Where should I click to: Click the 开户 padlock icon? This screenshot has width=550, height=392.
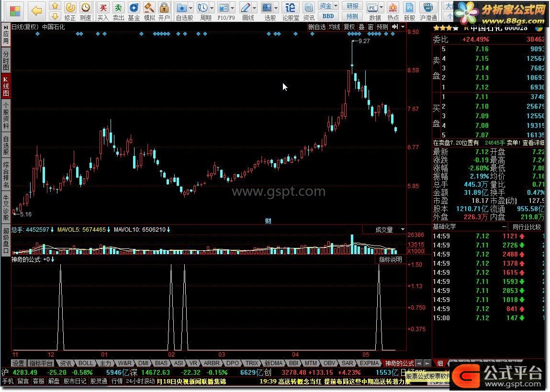(x=164, y=11)
